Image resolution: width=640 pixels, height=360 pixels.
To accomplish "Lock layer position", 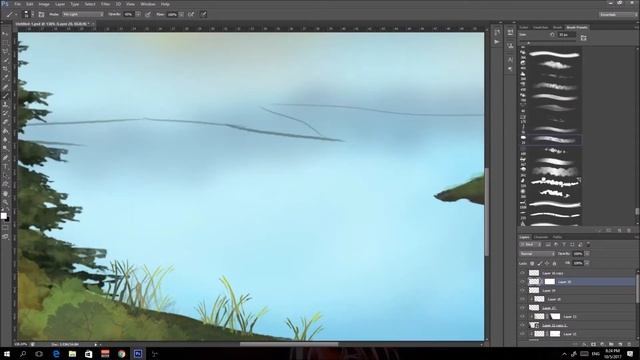I will [x=547, y=264].
